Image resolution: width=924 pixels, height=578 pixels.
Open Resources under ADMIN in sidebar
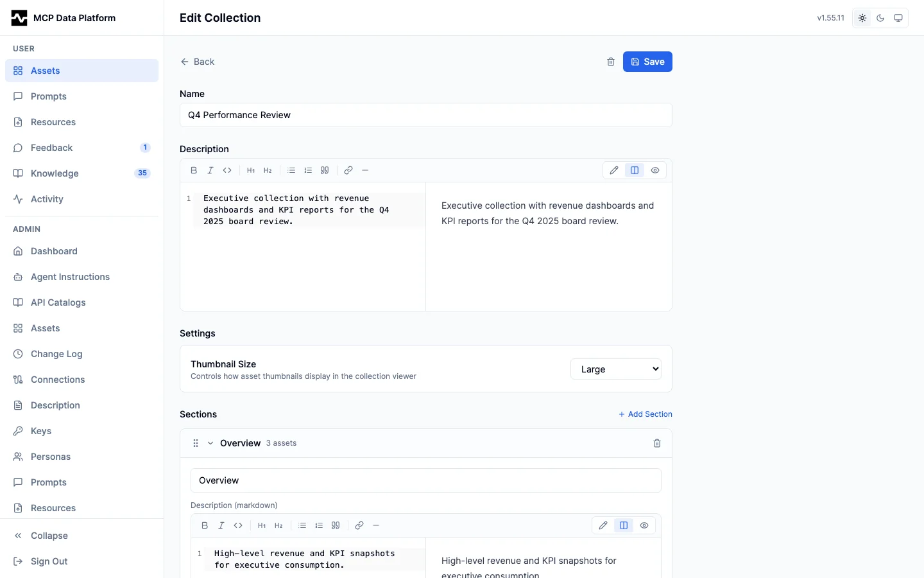click(81, 508)
